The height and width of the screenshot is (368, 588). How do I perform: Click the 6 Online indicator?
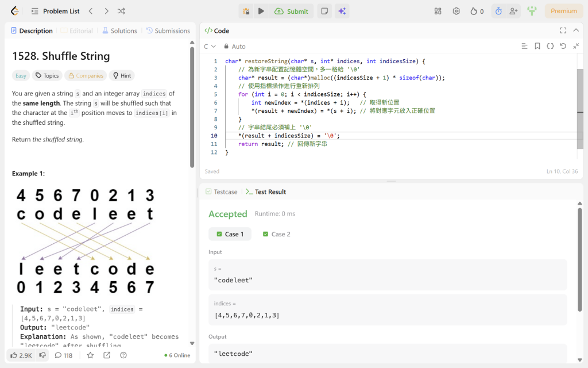177,355
